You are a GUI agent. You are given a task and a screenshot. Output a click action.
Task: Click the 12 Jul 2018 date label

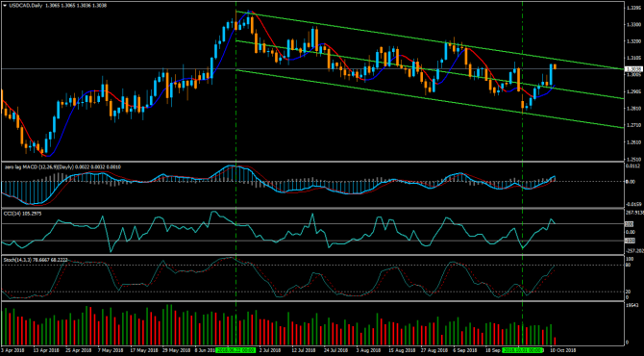(x=304, y=350)
